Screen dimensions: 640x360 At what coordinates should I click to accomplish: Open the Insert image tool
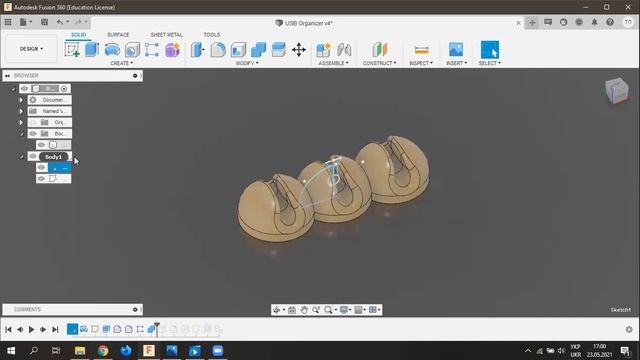point(456,50)
